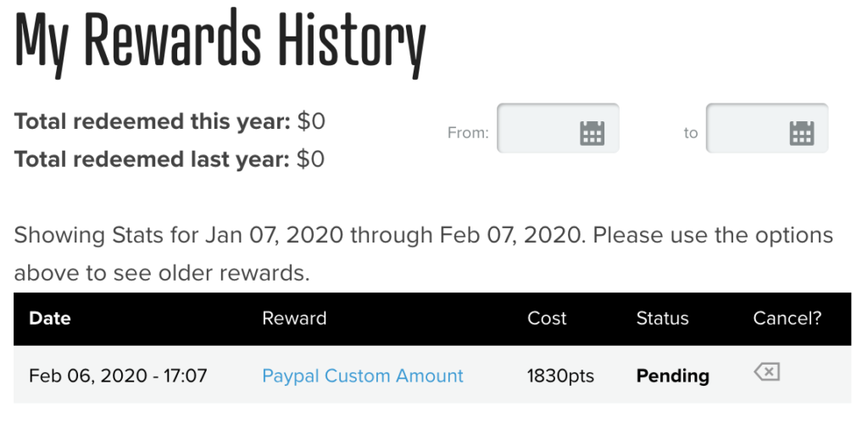Viewport: 868px width, 429px height.
Task: Cancel the pending Paypal reward via X icon
Action: pos(767,371)
